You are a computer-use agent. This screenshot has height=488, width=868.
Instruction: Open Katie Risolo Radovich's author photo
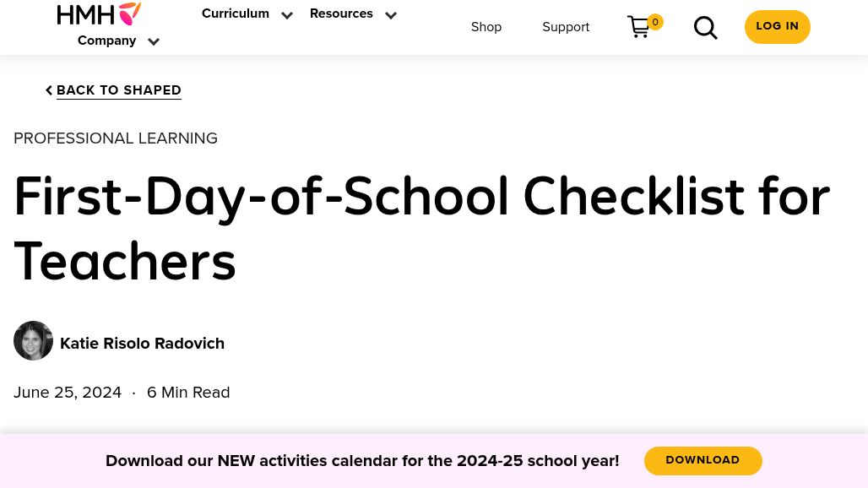click(33, 341)
